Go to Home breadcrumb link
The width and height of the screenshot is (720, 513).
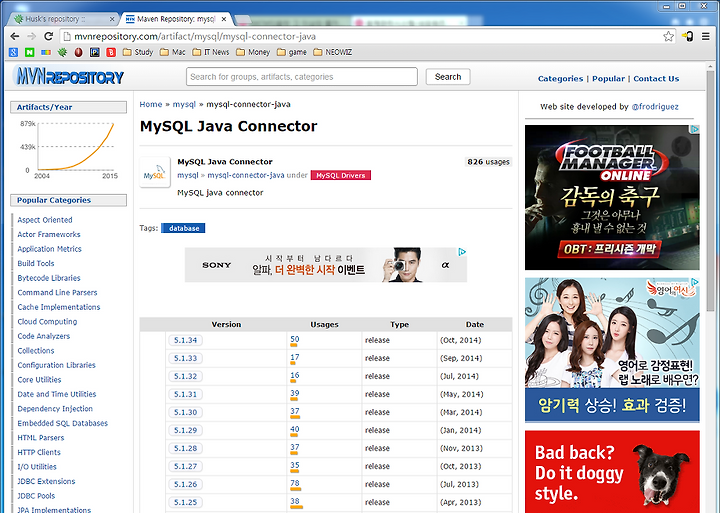pos(151,104)
